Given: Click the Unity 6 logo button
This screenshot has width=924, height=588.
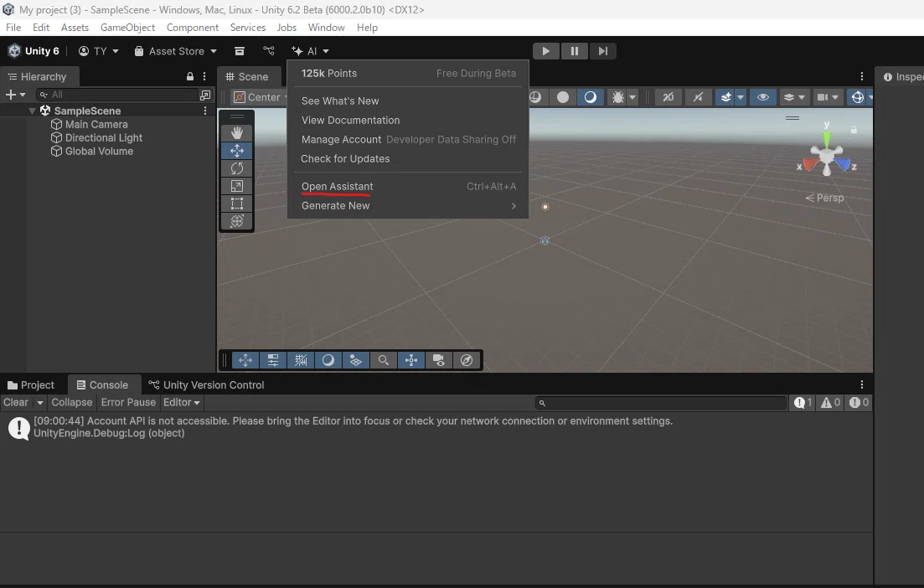Looking at the screenshot, I should (34, 51).
